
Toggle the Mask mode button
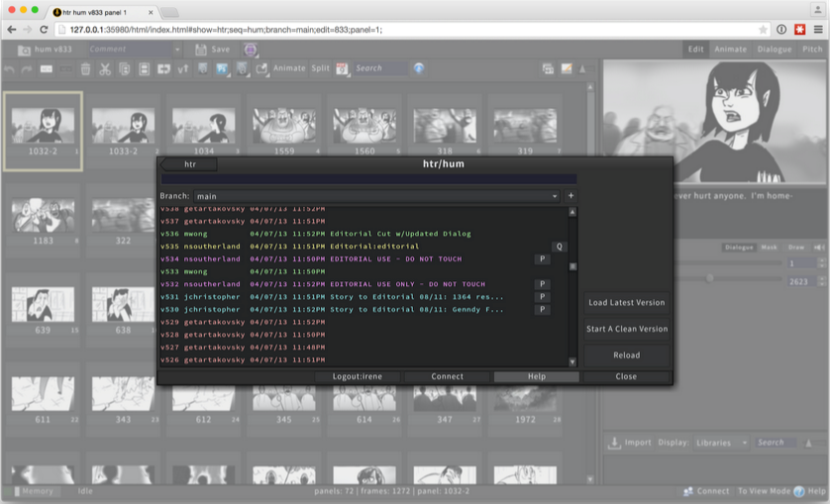tap(769, 247)
